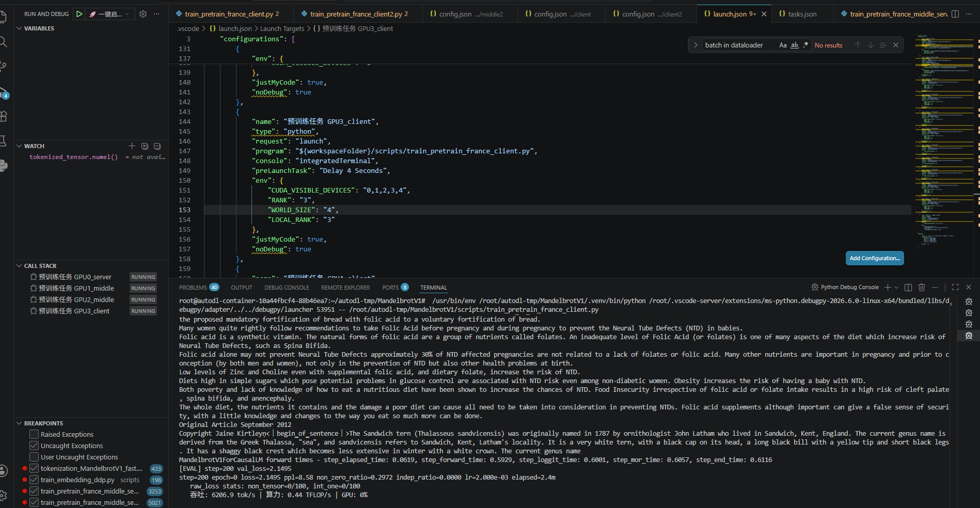Go to next find match
Viewport: 980px width, 508px height.
point(871,45)
